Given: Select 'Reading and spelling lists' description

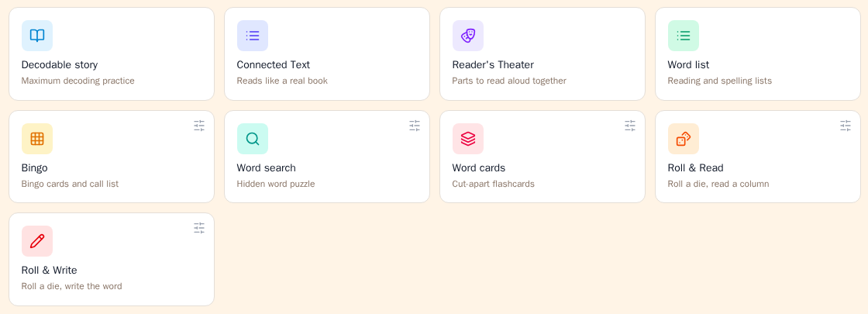Looking at the screenshot, I should pyautogui.click(x=720, y=81).
